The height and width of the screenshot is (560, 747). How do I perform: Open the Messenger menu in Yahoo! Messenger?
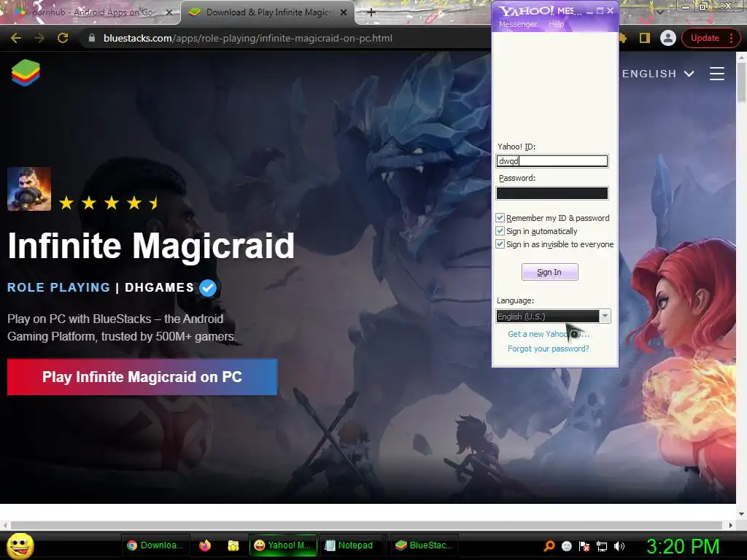[517, 24]
